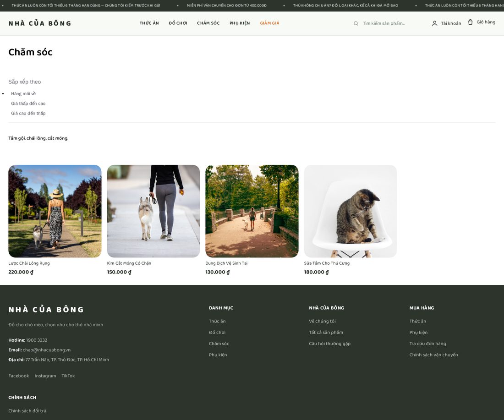Open Tra cứu đơn hàng link
The width and height of the screenshot is (504, 420).
[x=427, y=344]
